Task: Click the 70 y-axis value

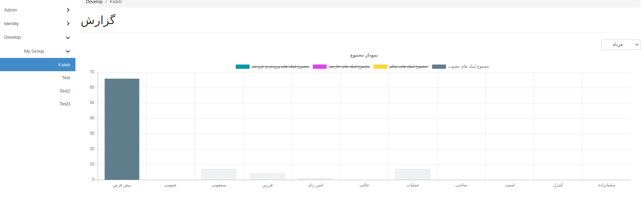Action: [92, 72]
